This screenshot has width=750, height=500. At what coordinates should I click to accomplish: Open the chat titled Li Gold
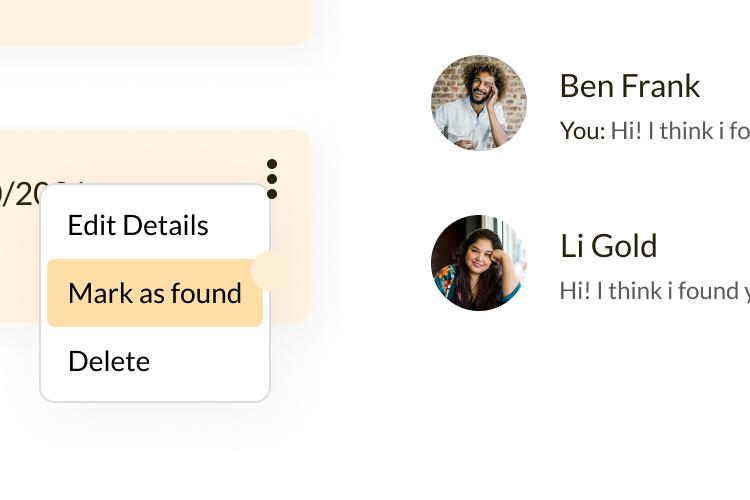(x=608, y=246)
